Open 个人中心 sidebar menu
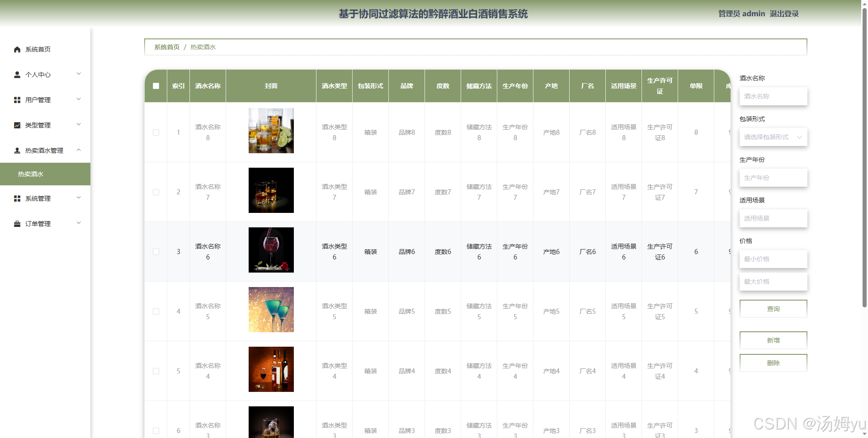The image size is (868, 438). click(45, 75)
